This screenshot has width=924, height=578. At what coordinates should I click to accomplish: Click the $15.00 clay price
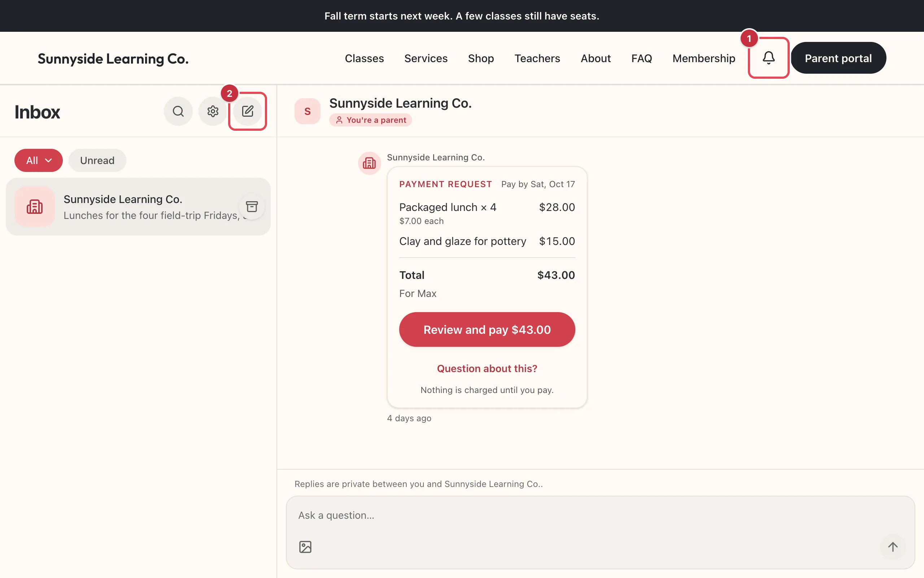(x=556, y=241)
